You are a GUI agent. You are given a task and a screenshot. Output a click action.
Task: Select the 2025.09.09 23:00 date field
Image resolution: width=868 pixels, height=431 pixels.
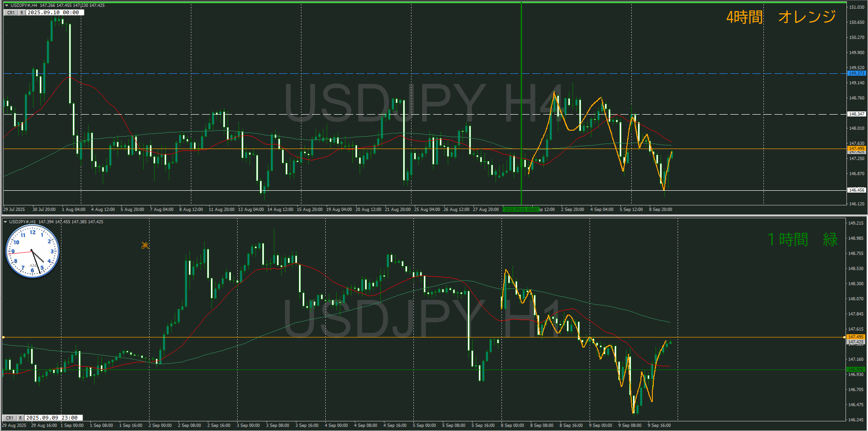(54, 418)
